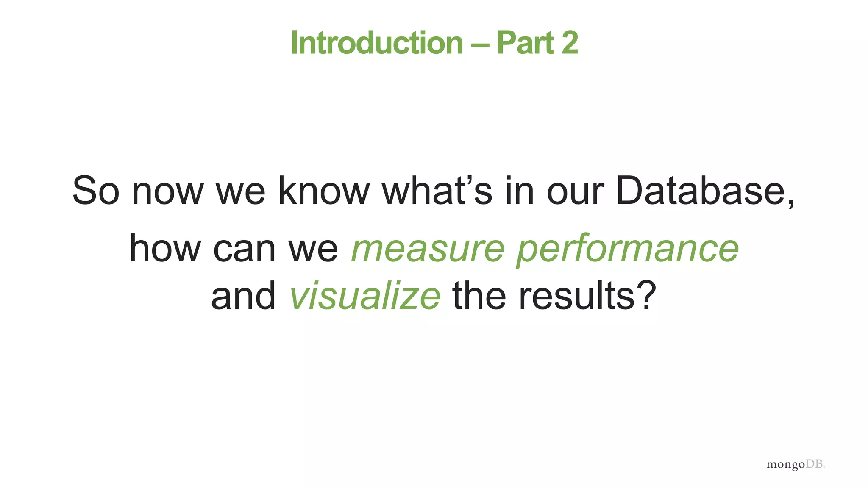Click the word 'results?' at the end

[587, 296]
